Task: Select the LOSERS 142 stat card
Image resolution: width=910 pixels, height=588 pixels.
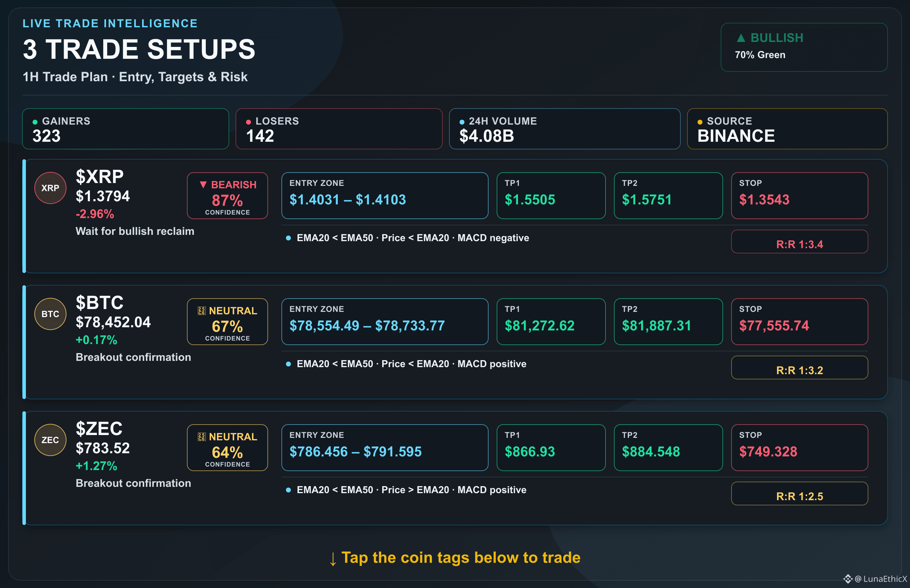Action: [x=339, y=129]
